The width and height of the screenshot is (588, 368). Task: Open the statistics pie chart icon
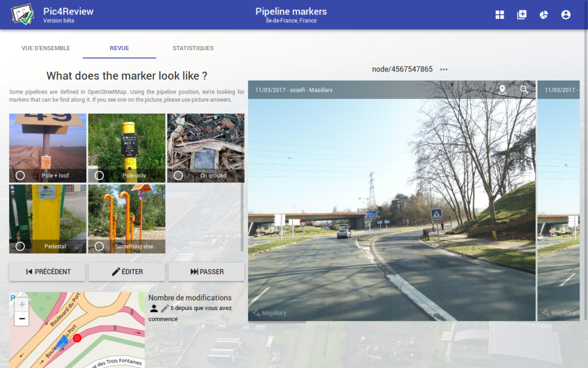point(543,15)
